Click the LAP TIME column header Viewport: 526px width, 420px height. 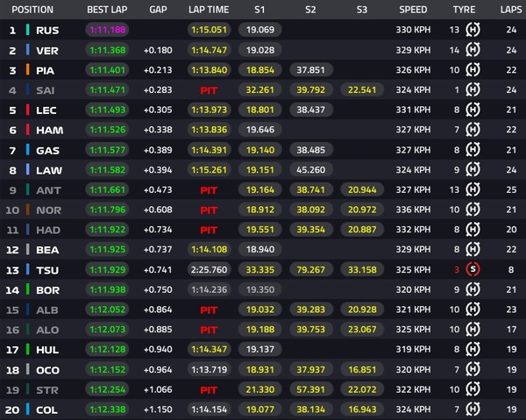click(x=209, y=10)
